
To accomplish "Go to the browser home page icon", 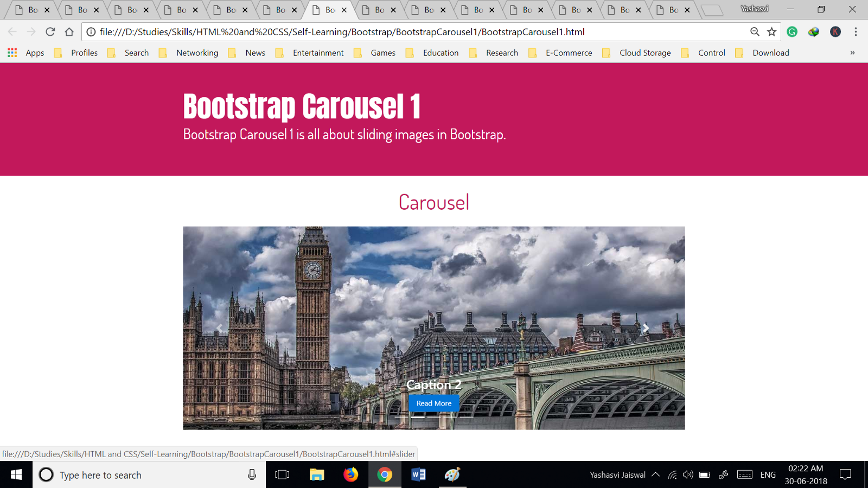I will 69,32.
